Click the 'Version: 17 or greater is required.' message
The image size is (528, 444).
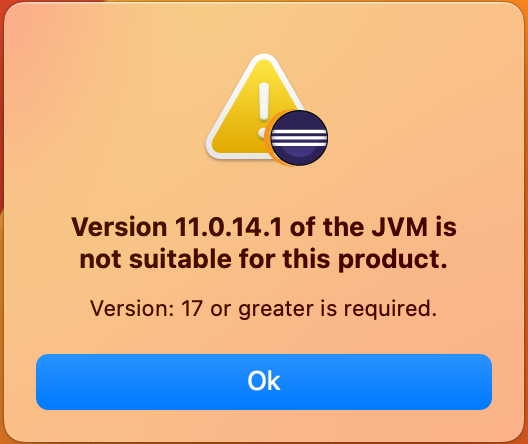click(263, 309)
